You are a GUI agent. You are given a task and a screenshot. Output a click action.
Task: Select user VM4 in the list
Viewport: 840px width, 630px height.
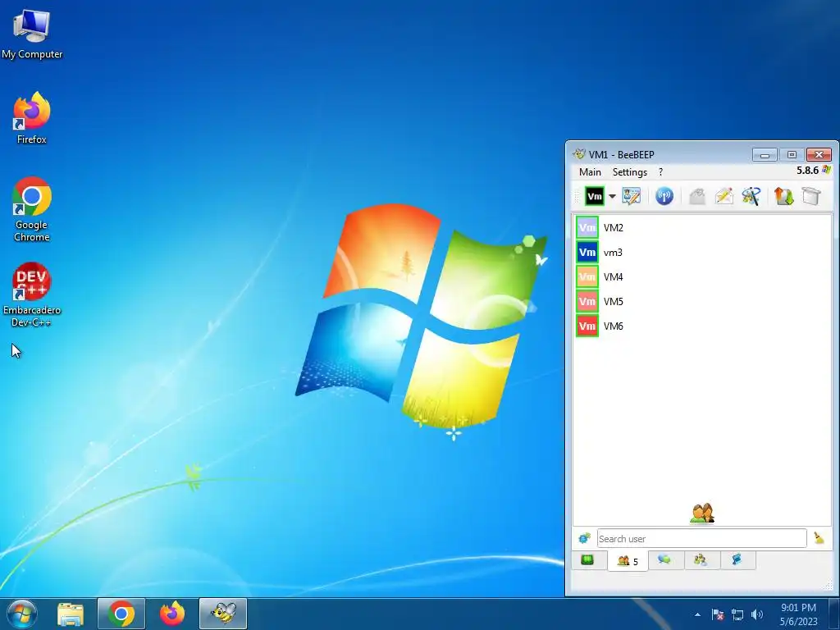(x=702, y=277)
